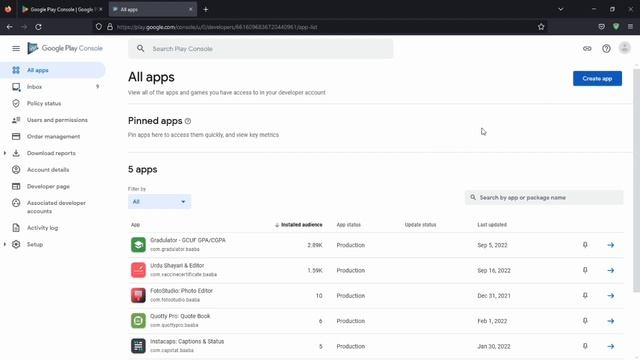The image size is (640, 360).
Task: Click the arrow for Instacaps row
Action: tap(611, 346)
